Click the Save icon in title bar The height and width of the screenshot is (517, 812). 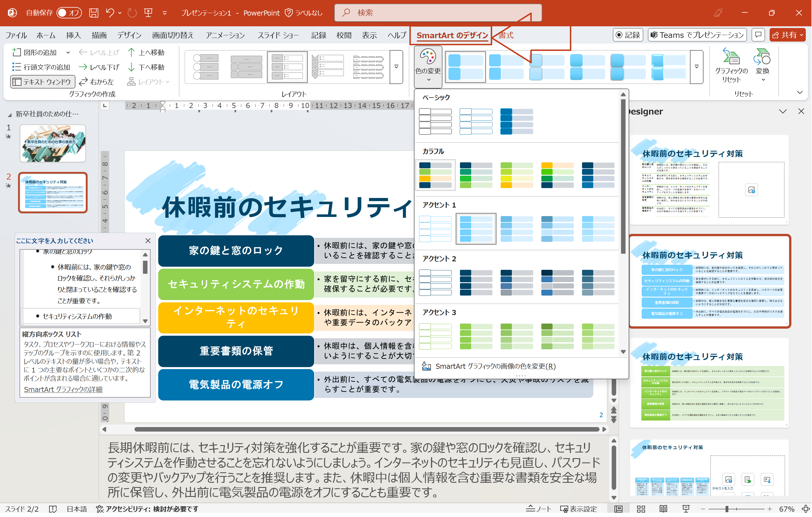94,13
